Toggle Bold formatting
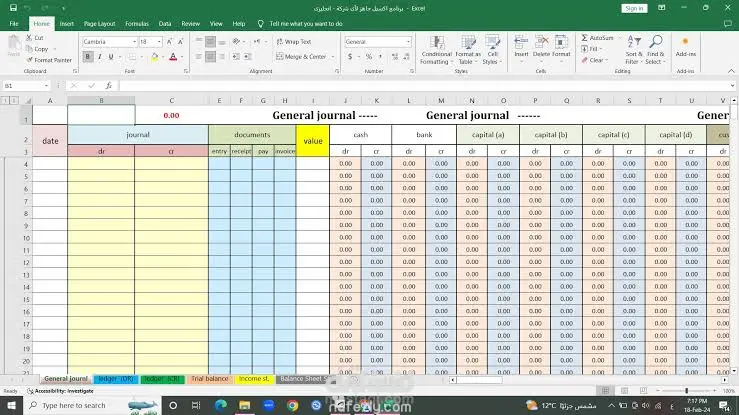739x415 pixels. click(x=88, y=57)
